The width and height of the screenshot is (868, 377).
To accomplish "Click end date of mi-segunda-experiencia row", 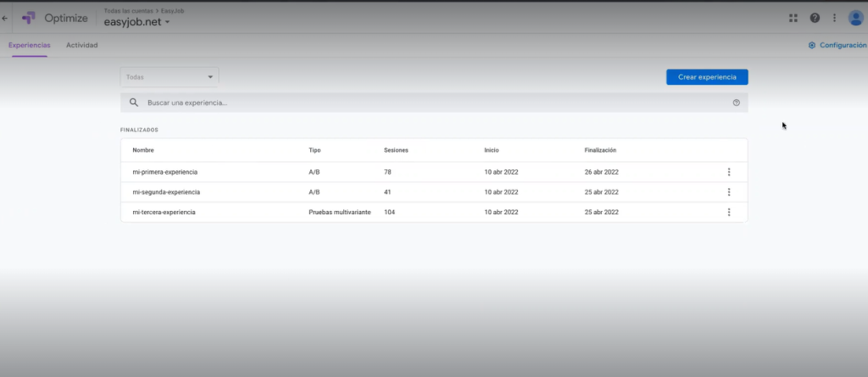I will [601, 192].
